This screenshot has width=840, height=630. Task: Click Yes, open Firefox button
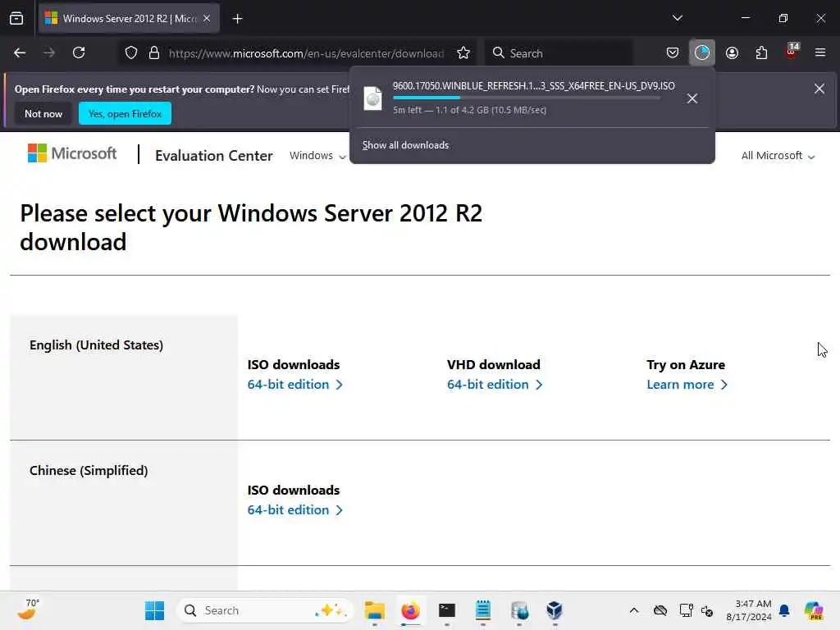click(x=125, y=113)
